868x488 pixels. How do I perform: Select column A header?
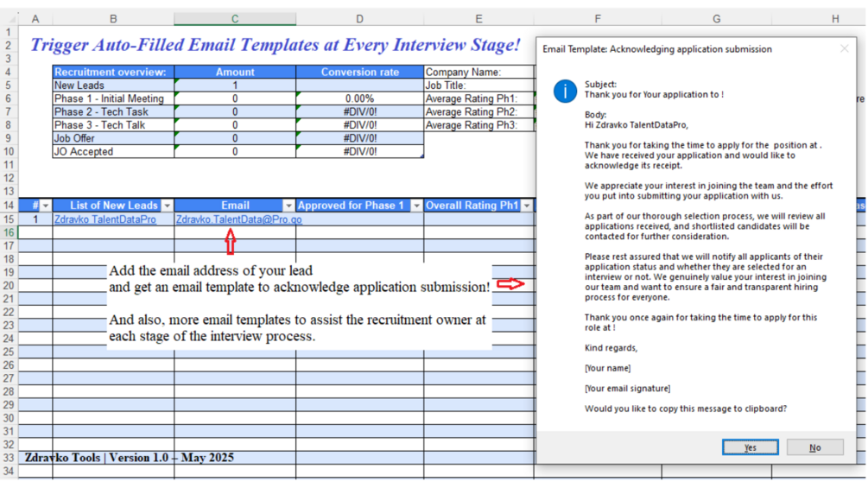click(x=35, y=19)
